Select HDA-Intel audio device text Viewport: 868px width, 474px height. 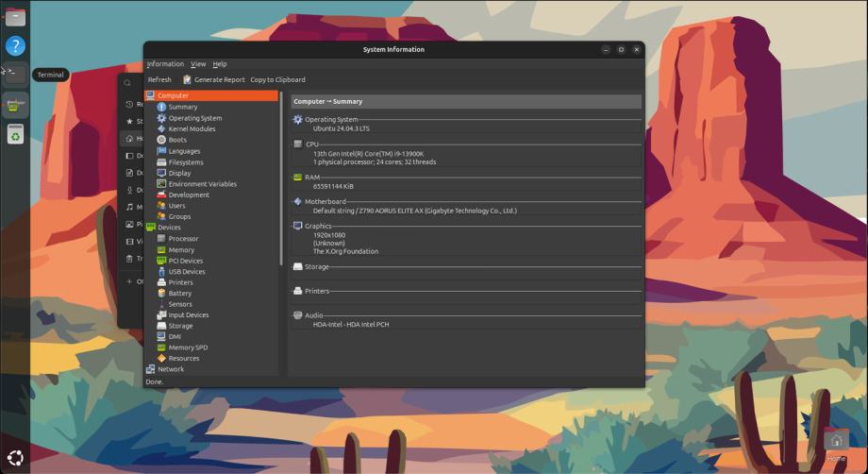(x=351, y=325)
